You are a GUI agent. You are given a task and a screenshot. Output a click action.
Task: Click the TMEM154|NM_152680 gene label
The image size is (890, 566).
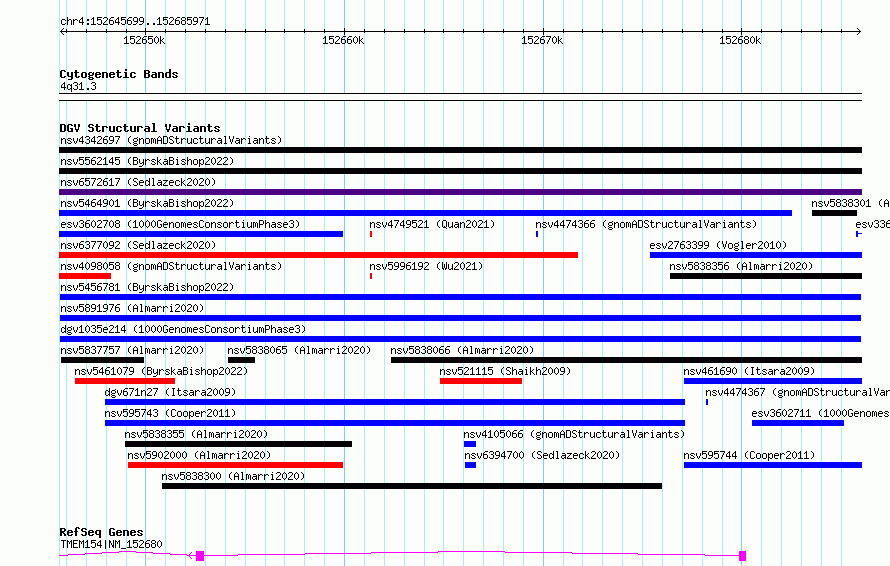(111, 544)
